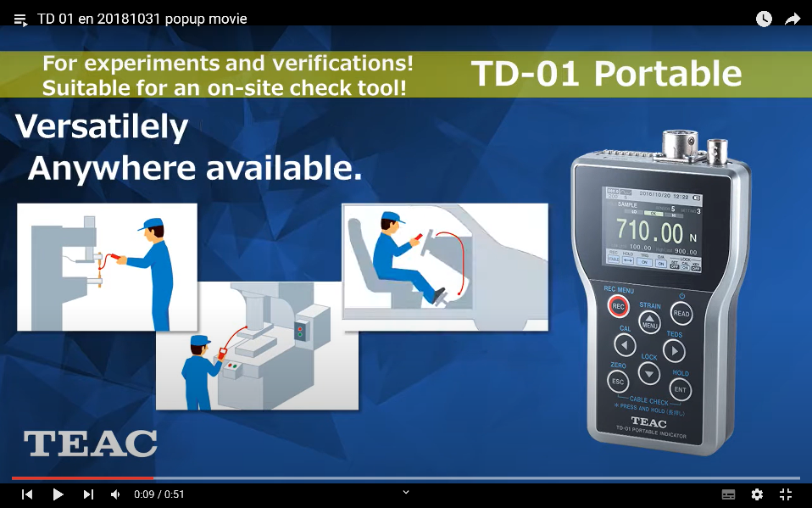Click the ENT button on device

680,390
